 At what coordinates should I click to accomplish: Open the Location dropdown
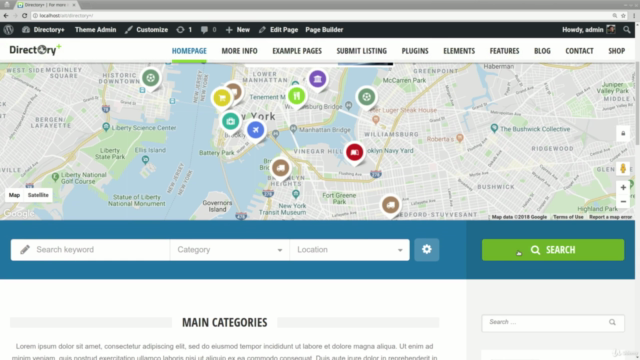pyautogui.click(x=349, y=250)
